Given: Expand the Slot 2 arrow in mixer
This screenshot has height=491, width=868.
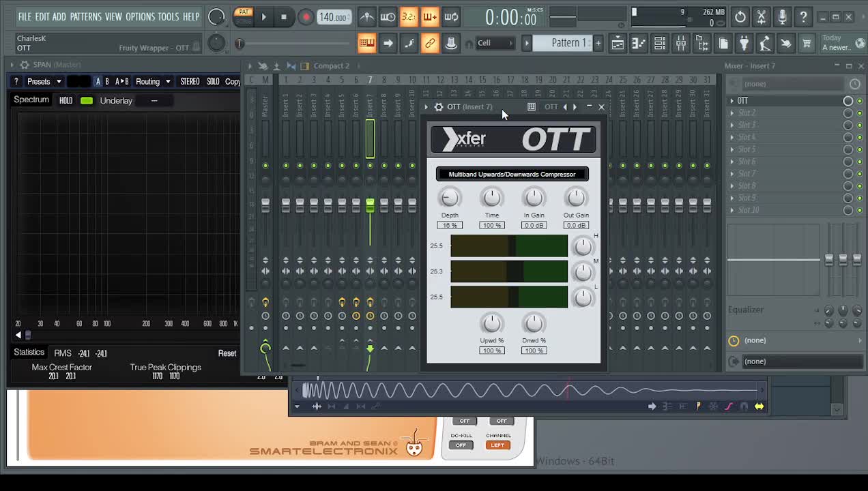Looking at the screenshot, I should tap(732, 113).
